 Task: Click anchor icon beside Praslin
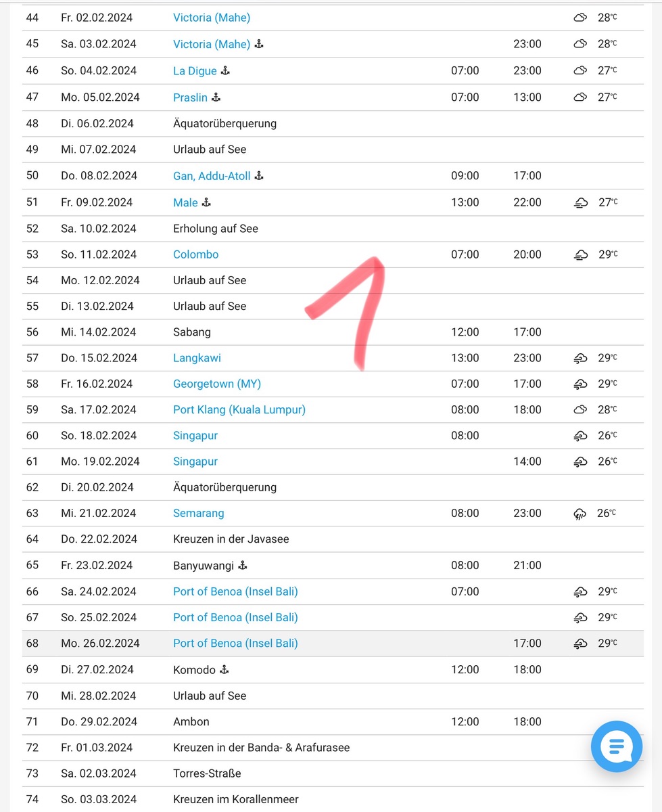(216, 97)
